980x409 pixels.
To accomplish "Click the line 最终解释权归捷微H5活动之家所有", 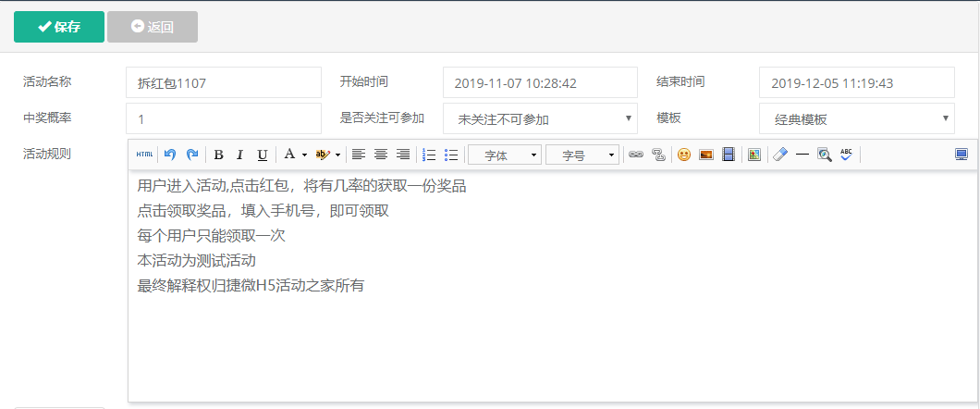I will [250, 287].
